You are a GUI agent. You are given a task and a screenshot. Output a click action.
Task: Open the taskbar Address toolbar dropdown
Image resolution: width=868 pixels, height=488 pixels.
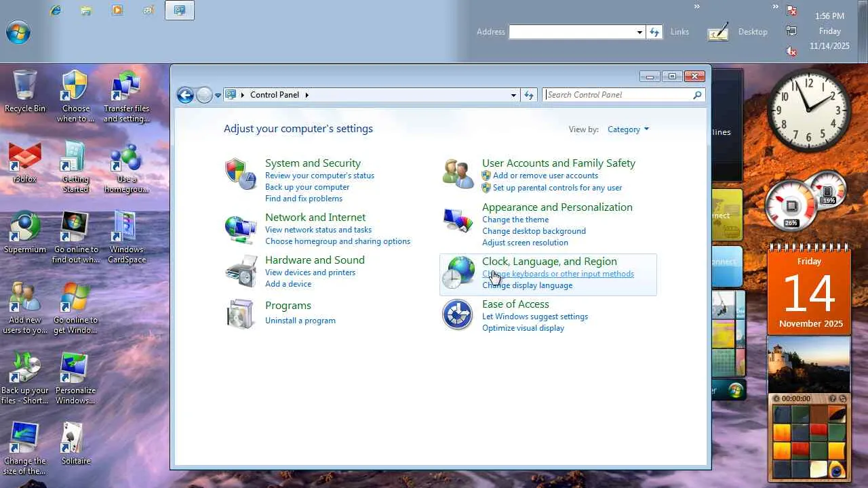[639, 32]
